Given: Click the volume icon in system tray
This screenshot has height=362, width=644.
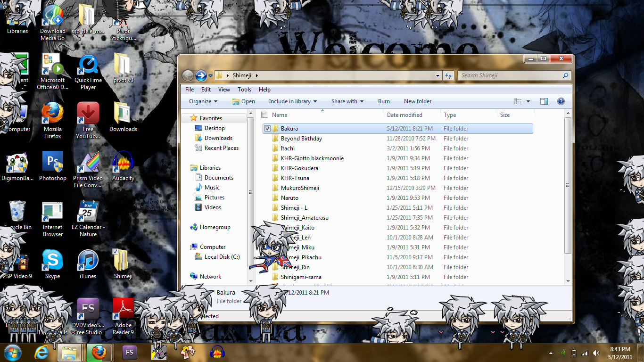Looking at the screenshot, I should tap(595, 353).
